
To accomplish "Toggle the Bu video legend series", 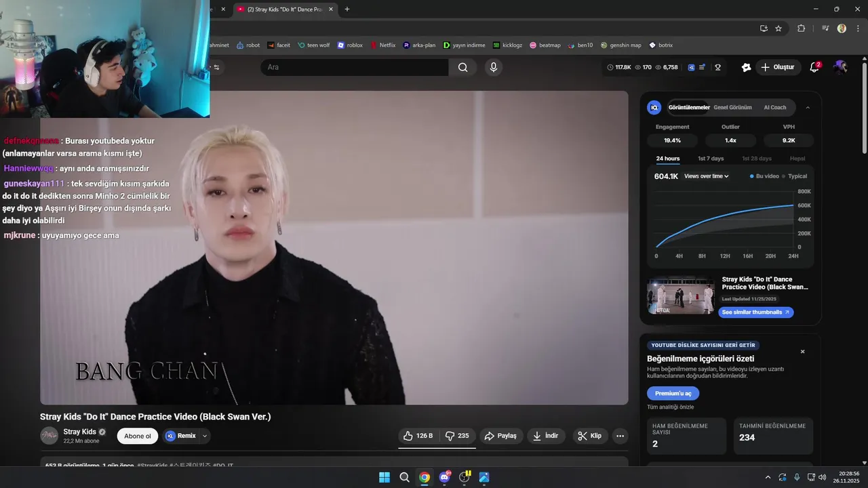I will point(764,176).
